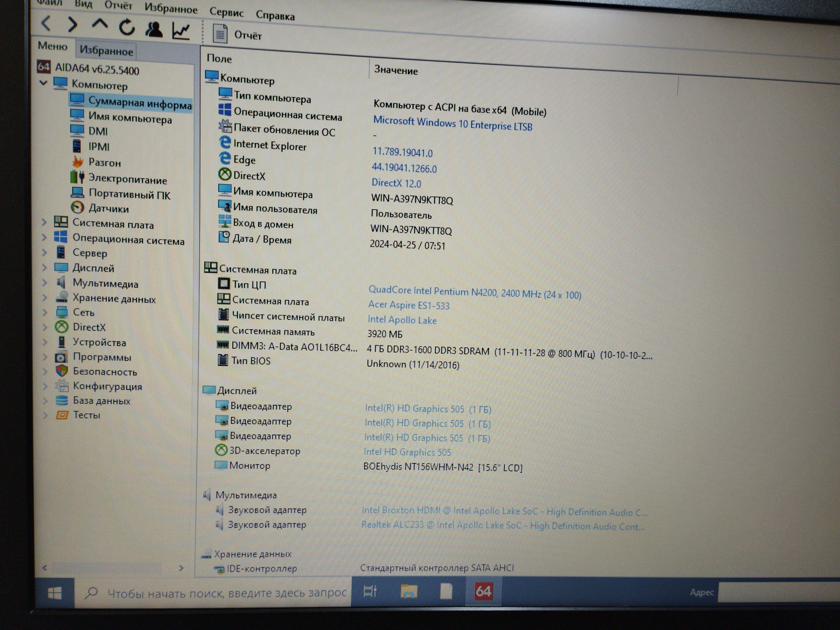Click the База данных icon

[x=62, y=400]
